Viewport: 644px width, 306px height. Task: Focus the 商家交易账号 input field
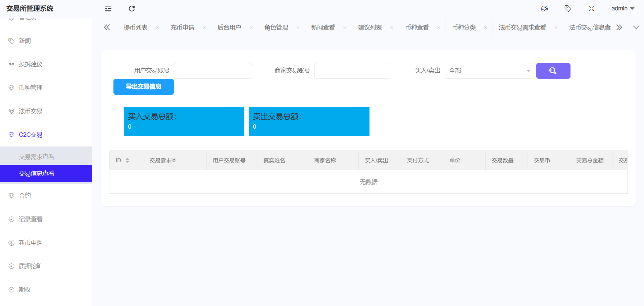tap(353, 71)
